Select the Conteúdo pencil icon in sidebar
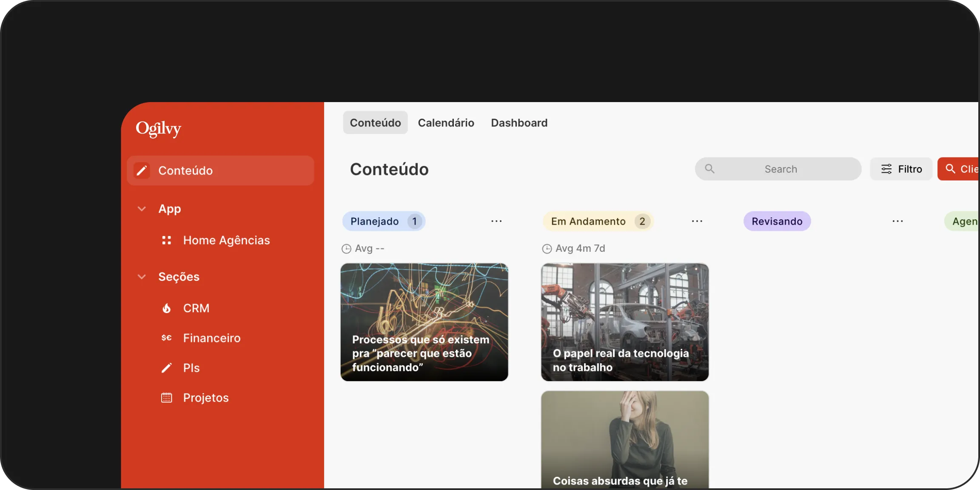The width and height of the screenshot is (980, 490). pos(142,170)
